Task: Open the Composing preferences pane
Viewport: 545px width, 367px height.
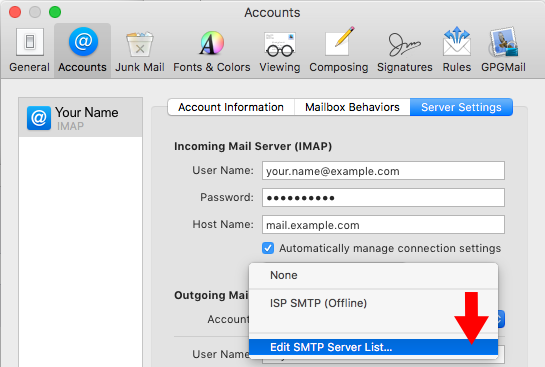Action: pos(339,50)
